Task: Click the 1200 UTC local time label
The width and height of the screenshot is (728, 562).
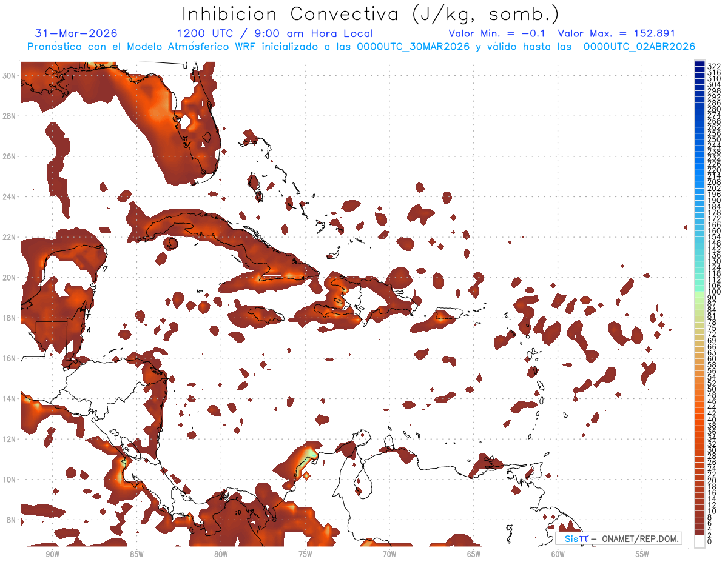Action: click(x=275, y=33)
